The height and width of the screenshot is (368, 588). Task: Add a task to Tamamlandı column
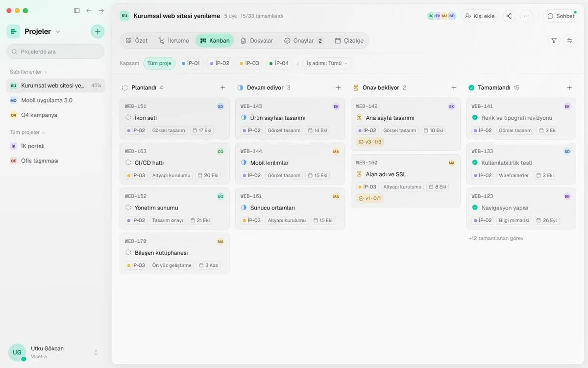click(569, 88)
